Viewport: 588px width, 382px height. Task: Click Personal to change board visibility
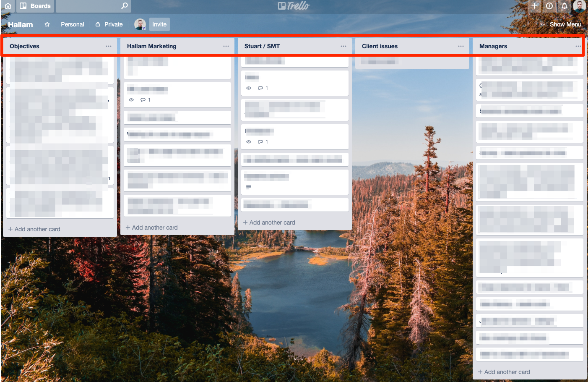(x=72, y=24)
